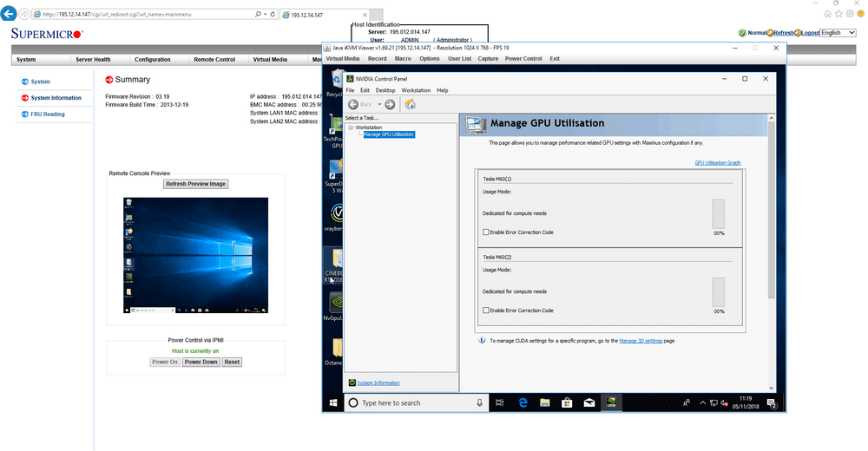Click Exit in the iKVM menu bar

point(555,59)
